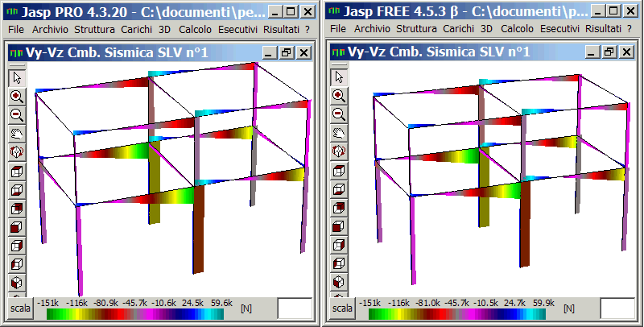Open Risultati menu in Jasp PRO window
Image resolution: width=644 pixels, height=327 pixels.
point(281,29)
